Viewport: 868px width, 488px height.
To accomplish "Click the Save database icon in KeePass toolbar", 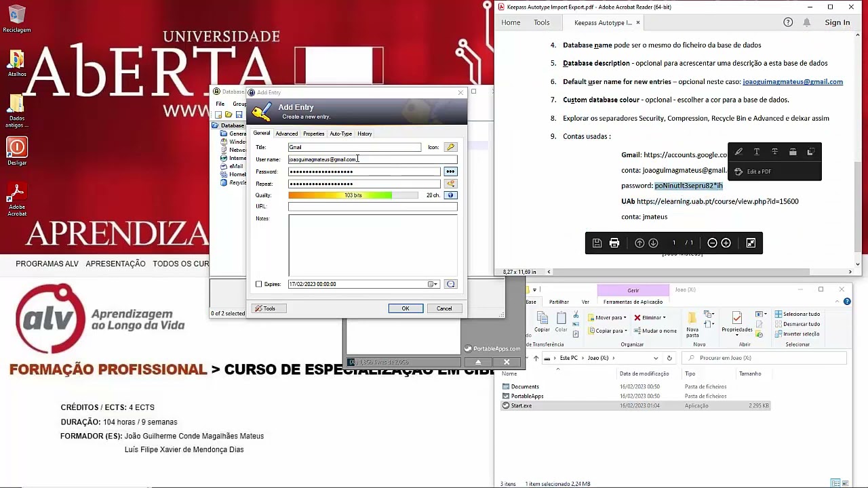I will coord(239,115).
